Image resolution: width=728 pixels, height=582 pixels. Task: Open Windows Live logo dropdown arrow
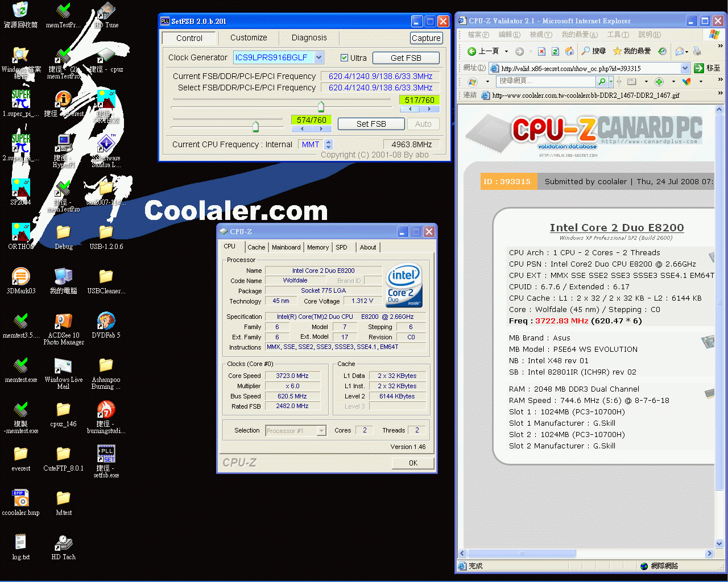tap(487, 81)
